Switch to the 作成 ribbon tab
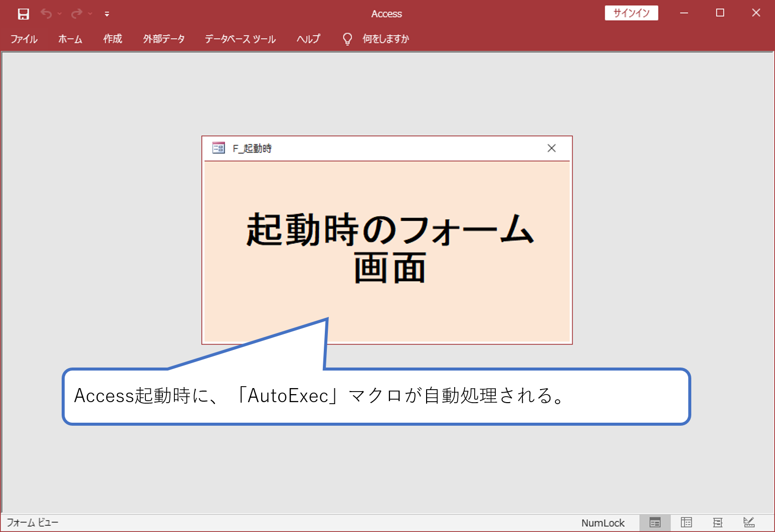 [112, 39]
